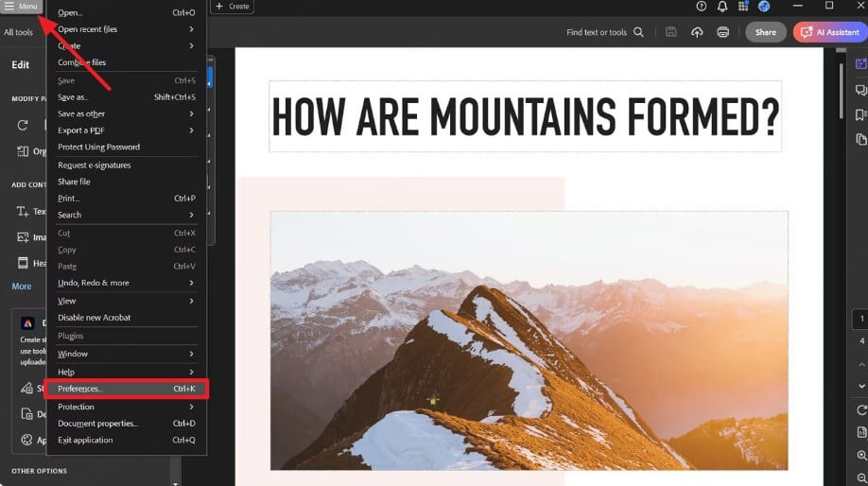Click the page display icon at right rail
This screenshot has width=868, height=486.
click(x=861, y=432)
